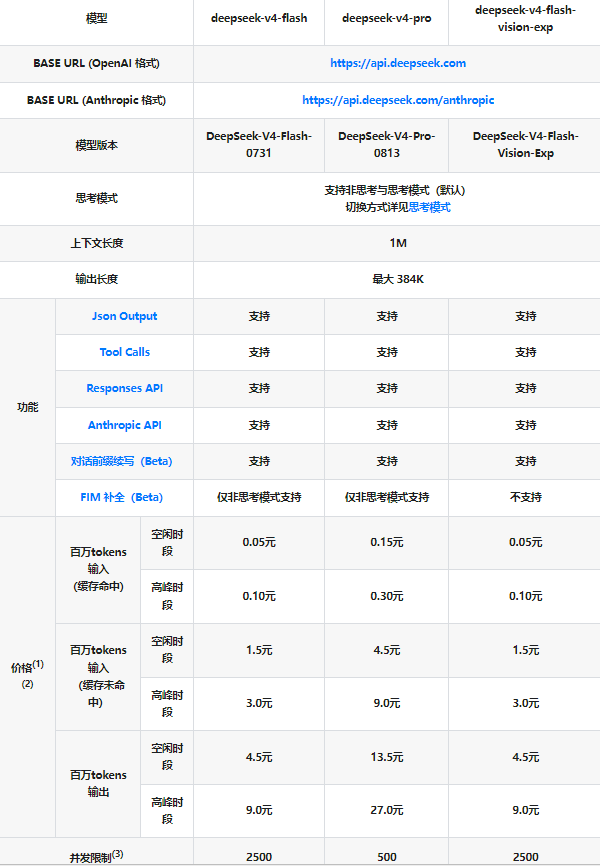Click the 上下文长度 row label

coord(97,243)
